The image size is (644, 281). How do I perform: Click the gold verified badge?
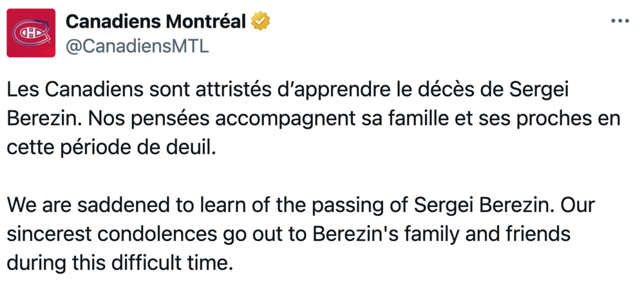261,21
